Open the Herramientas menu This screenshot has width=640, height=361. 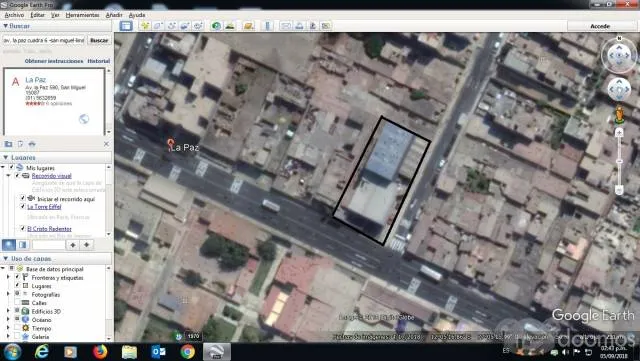(x=82, y=15)
